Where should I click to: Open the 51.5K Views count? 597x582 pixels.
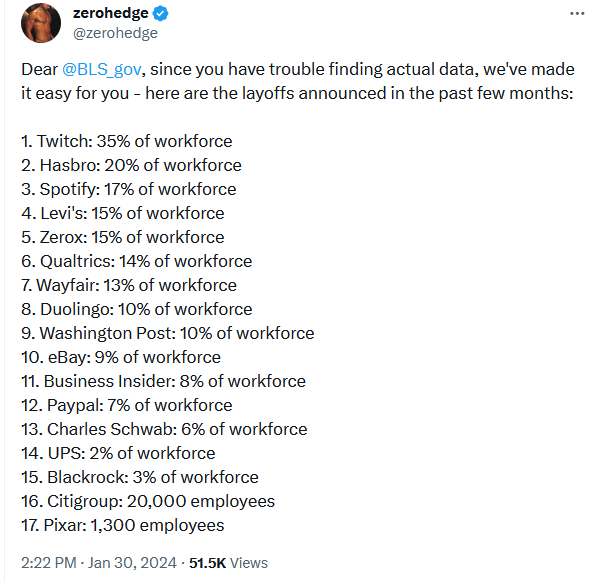click(228, 563)
